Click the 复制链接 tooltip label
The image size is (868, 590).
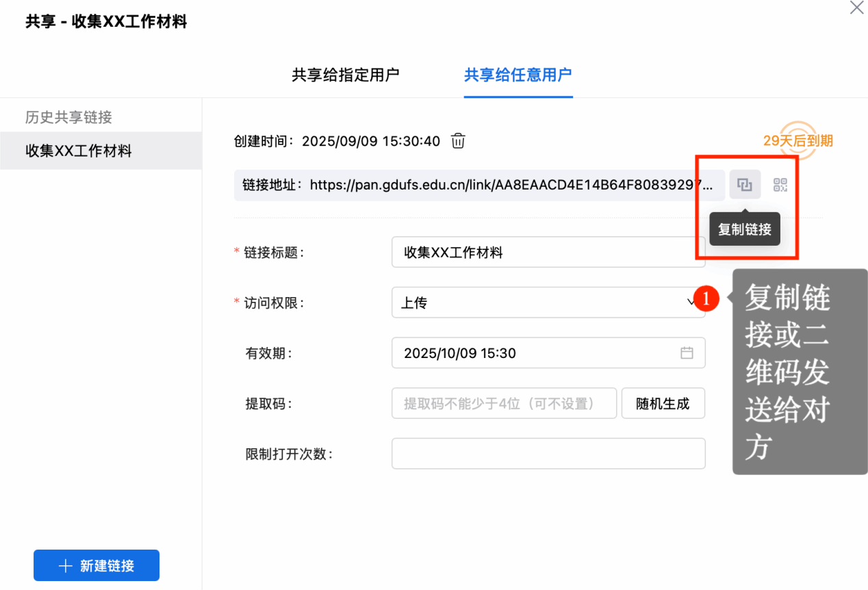(x=744, y=230)
